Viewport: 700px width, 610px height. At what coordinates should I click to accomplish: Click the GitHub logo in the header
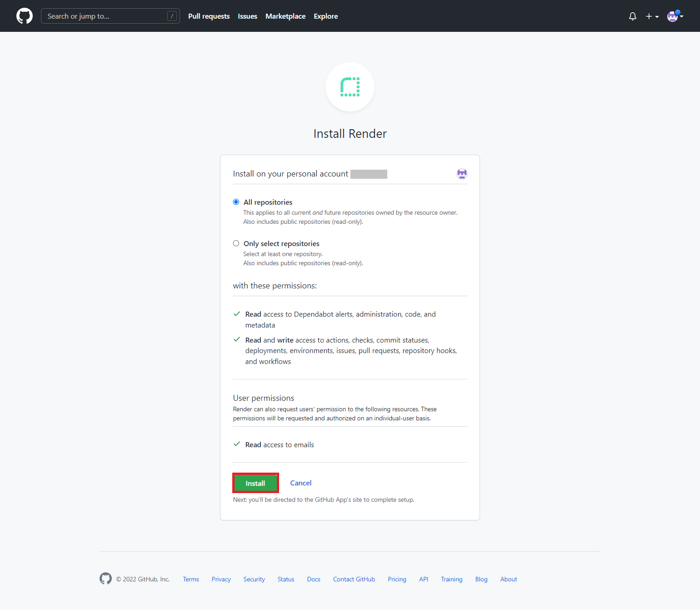tap(25, 16)
